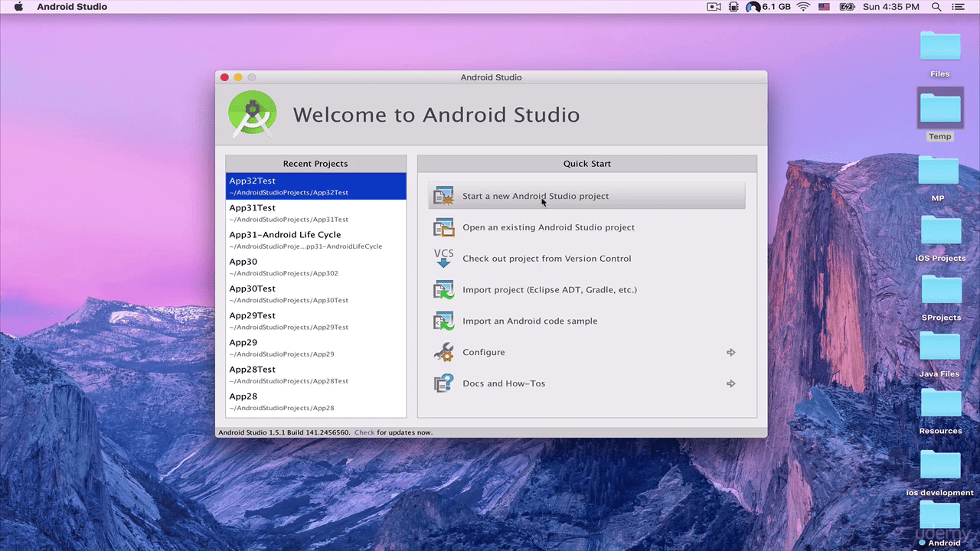Click the memory usage 6.1 GB indicator
This screenshot has height=551, width=980.
coord(769,7)
